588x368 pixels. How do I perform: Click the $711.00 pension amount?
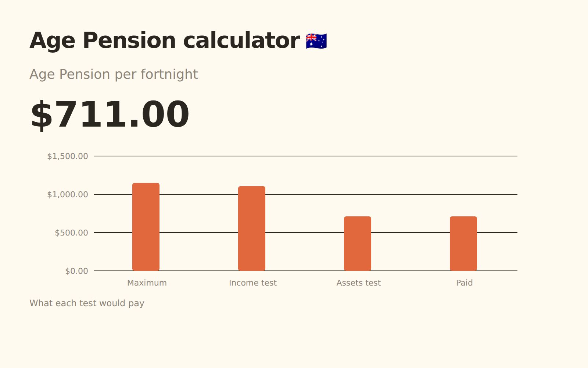pos(110,115)
